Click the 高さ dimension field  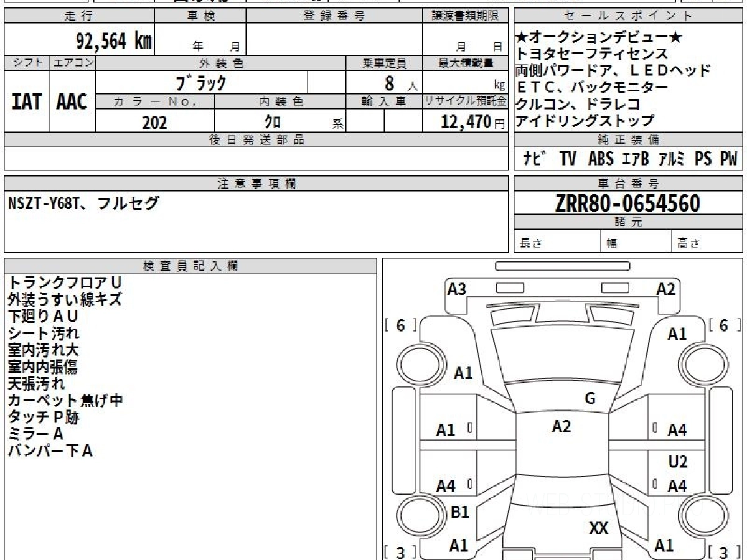pyautogui.click(x=707, y=241)
